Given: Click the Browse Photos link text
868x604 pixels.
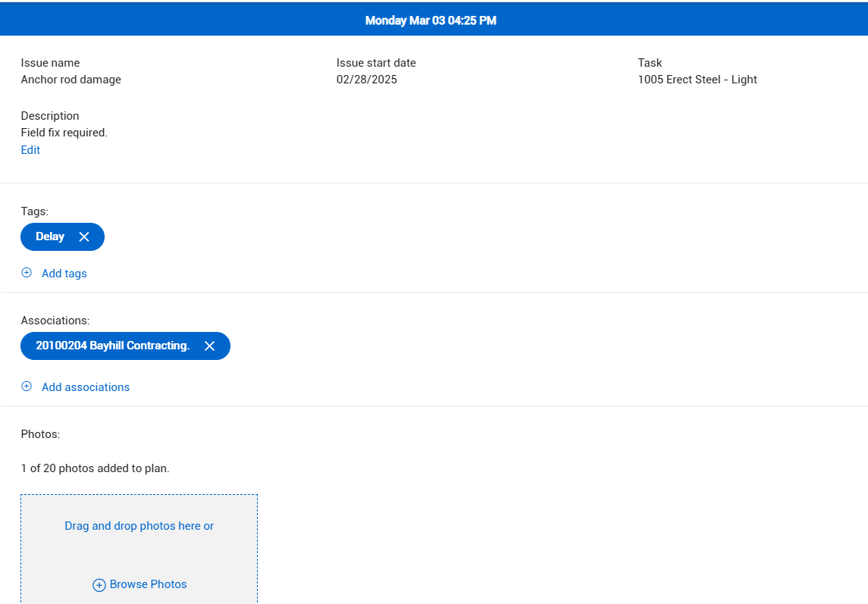Looking at the screenshot, I should tap(148, 584).
